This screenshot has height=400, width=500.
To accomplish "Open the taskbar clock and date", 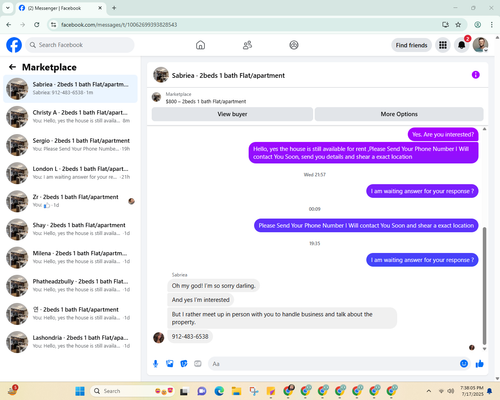I will click(x=472, y=391).
